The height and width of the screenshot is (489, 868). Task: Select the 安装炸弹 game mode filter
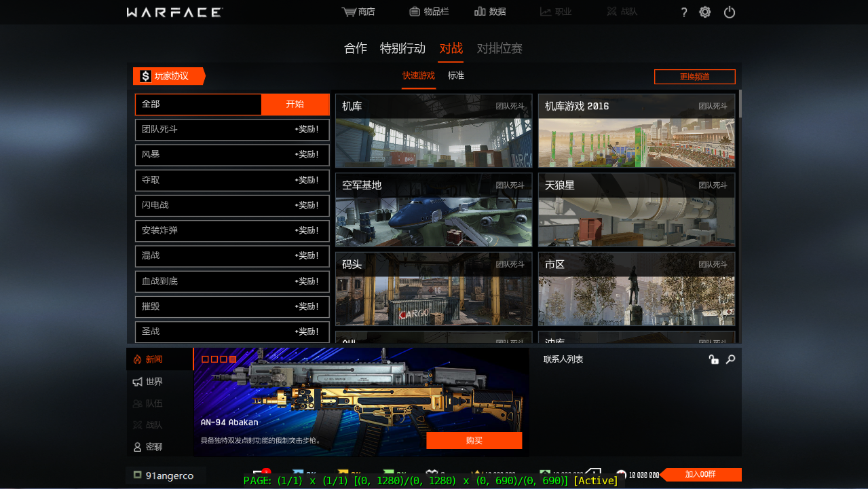pyautogui.click(x=231, y=231)
